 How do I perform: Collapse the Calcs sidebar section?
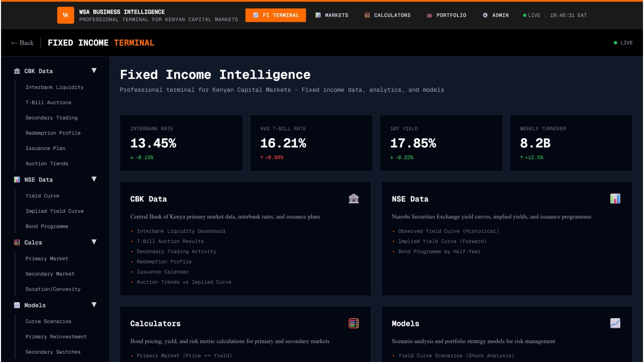coord(94,242)
